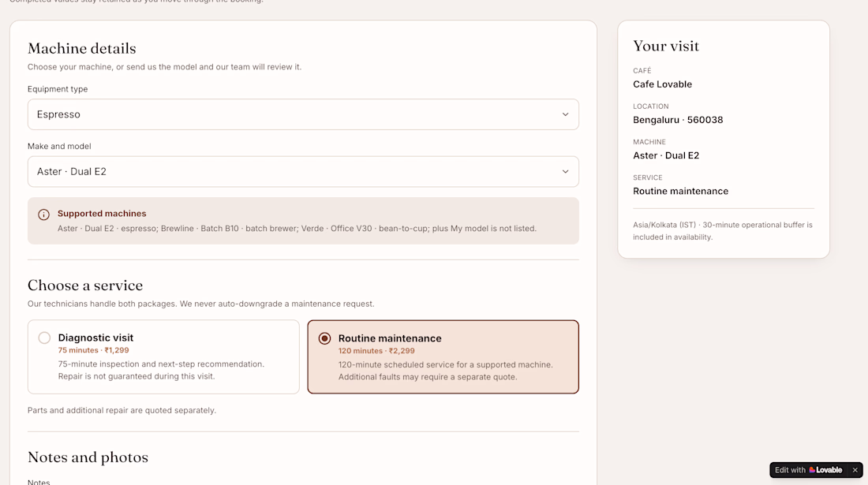Click the Supported machines info icon
Screen dimensions: 868x485
point(43,215)
